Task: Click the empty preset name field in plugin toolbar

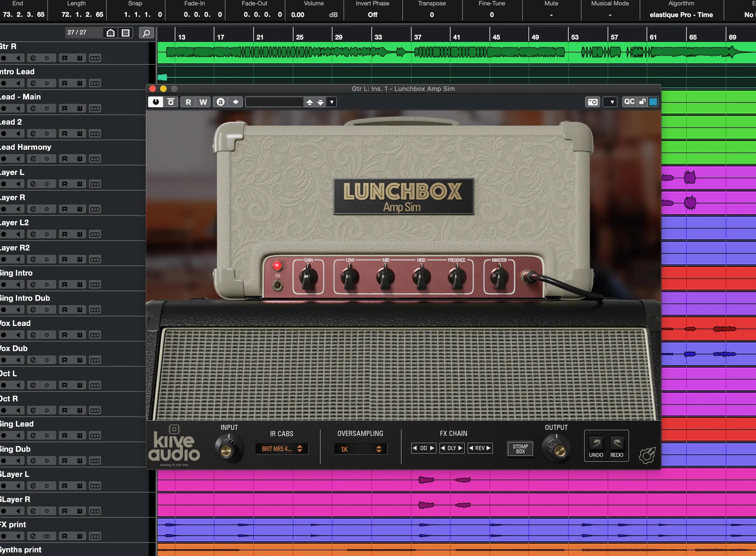Action: coord(274,102)
